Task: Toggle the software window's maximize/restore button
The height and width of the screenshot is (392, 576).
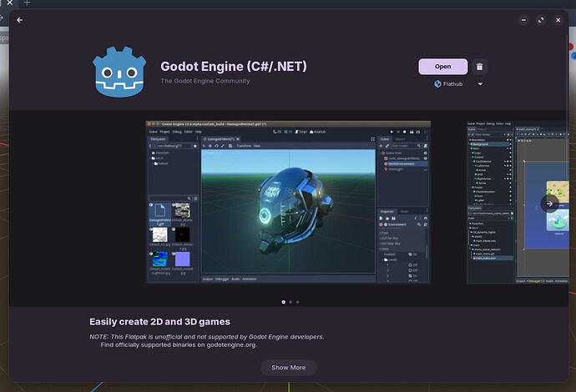Action: click(541, 20)
